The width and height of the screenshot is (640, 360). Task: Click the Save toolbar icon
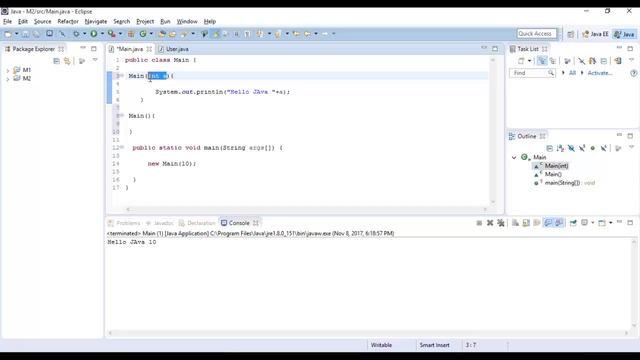pos(25,34)
